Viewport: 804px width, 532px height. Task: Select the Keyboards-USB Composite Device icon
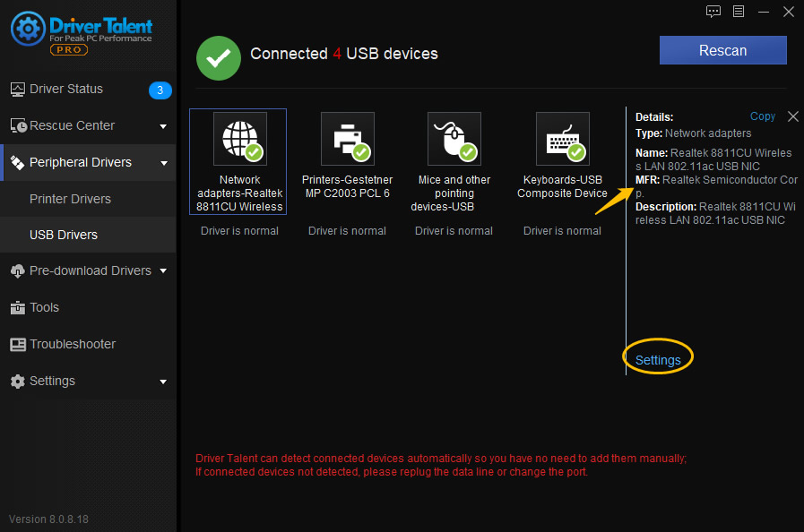pos(563,139)
